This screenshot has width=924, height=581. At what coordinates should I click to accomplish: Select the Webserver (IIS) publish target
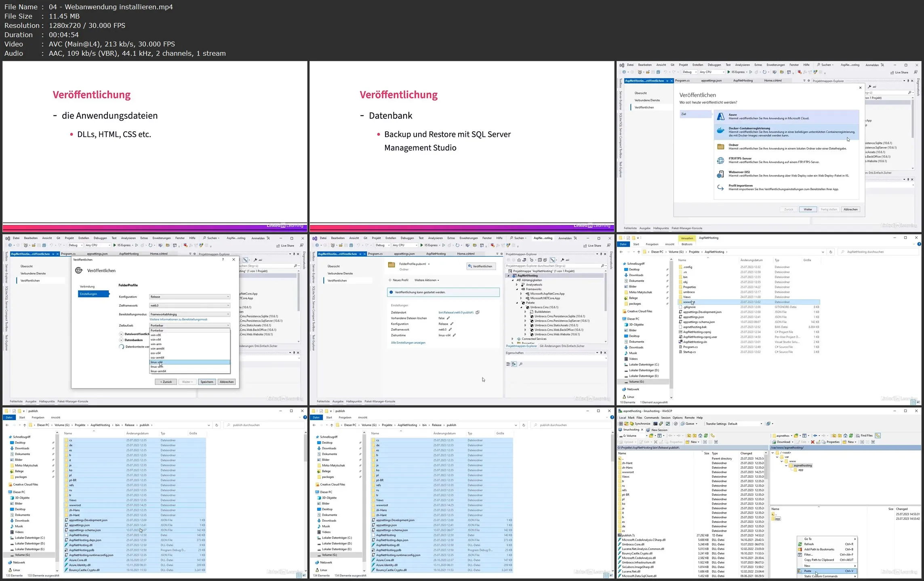pos(786,174)
